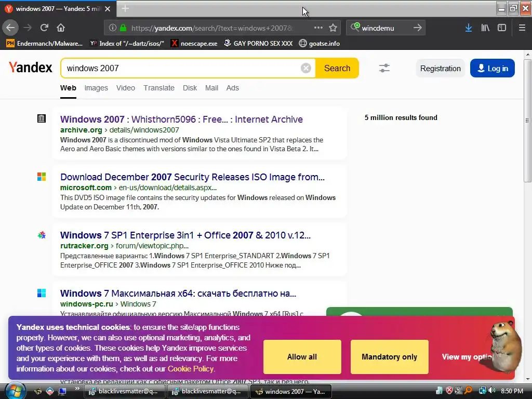
Task: Click the rutracker.org green URL
Action: 84,246
